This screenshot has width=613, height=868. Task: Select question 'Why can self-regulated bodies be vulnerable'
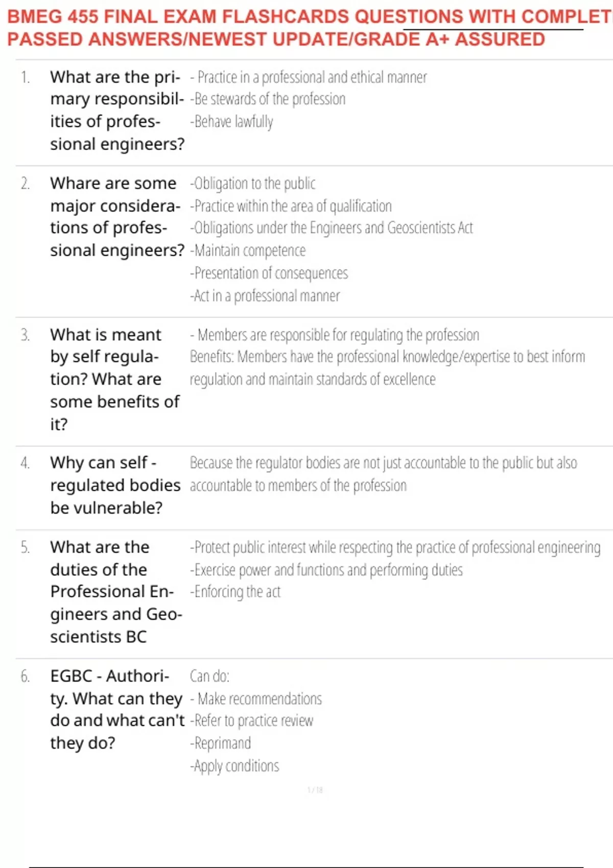click(x=115, y=485)
